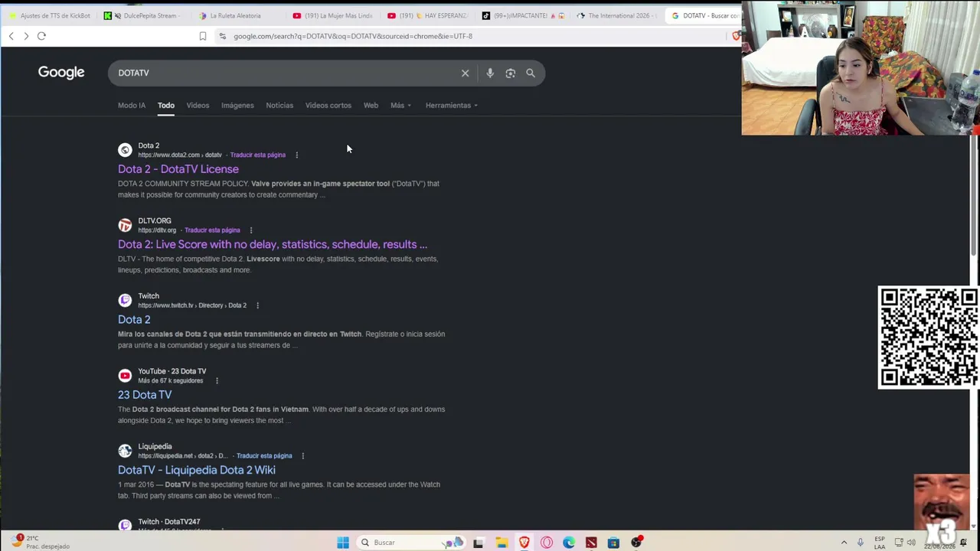980x551 pixels.
Task: Open the Windows Start menu
Action: (343, 543)
